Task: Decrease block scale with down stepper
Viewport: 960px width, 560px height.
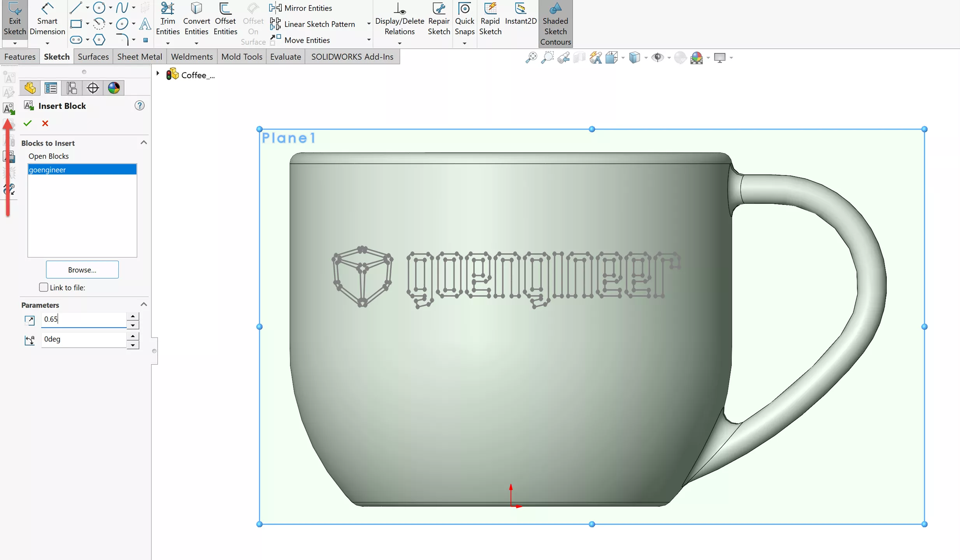Action: tap(133, 325)
